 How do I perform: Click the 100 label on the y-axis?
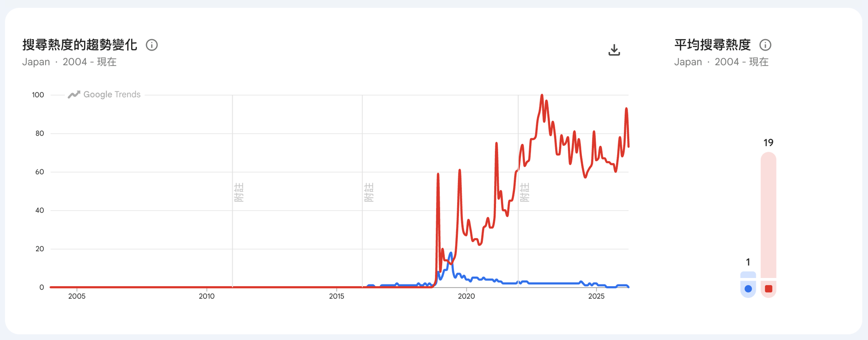click(x=38, y=95)
